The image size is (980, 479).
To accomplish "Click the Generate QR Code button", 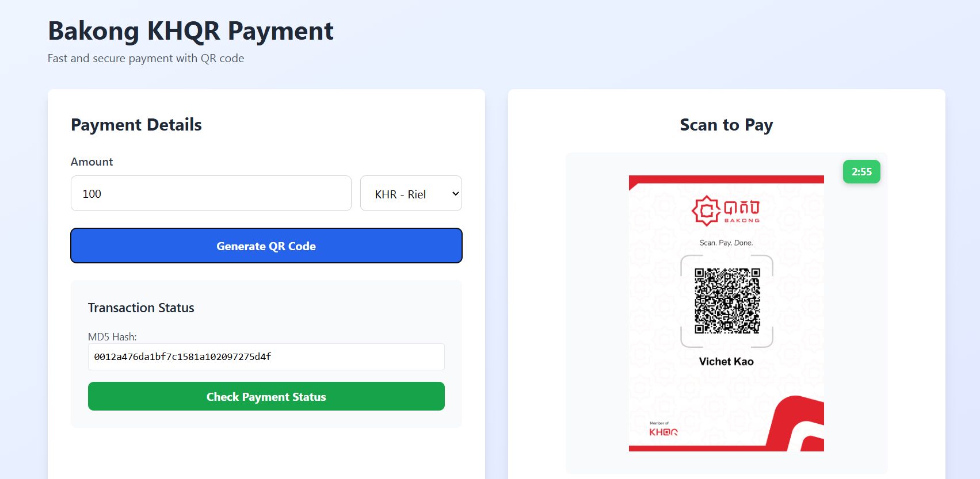I will [x=266, y=246].
